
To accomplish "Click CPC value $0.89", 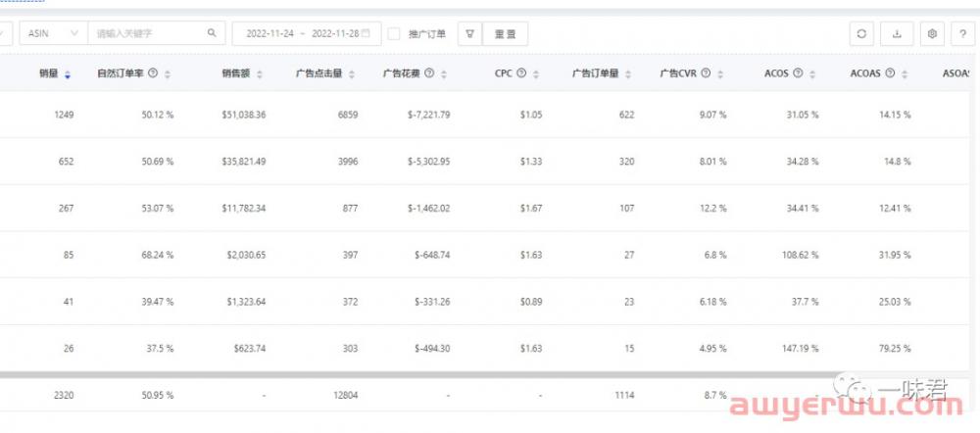I will [x=530, y=302].
